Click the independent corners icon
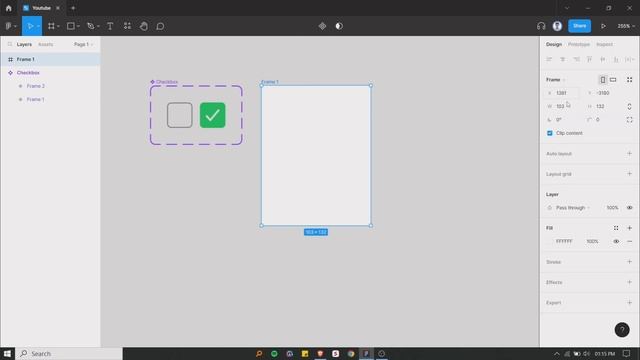Image resolution: width=640 pixels, height=360 pixels. tap(629, 120)
